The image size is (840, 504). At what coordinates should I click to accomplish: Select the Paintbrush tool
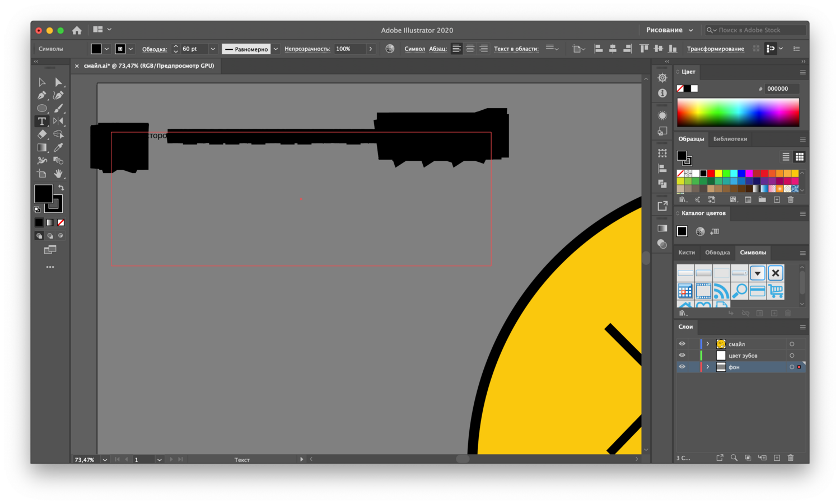pos(58,108)
